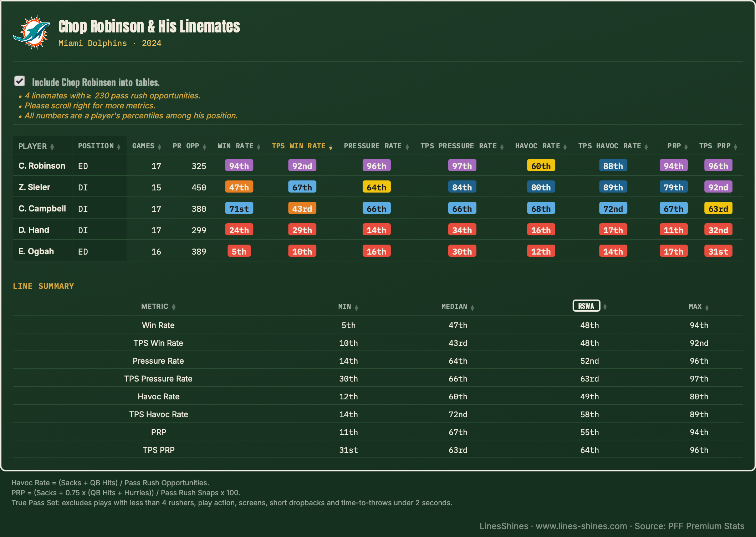Open the www.lines-shines.com footer link

coord(581,526)
